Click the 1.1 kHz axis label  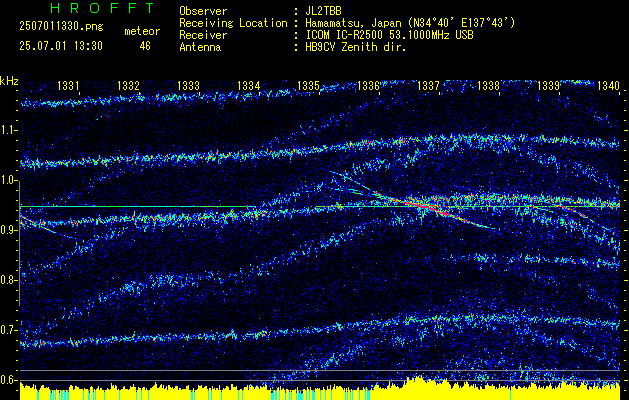pyautogui.click(x=8, y=131)
